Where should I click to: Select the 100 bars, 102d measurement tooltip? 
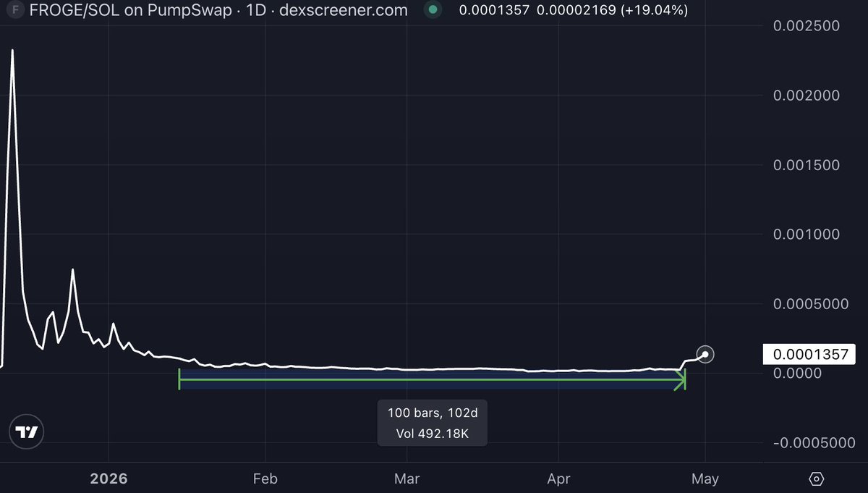432,423
